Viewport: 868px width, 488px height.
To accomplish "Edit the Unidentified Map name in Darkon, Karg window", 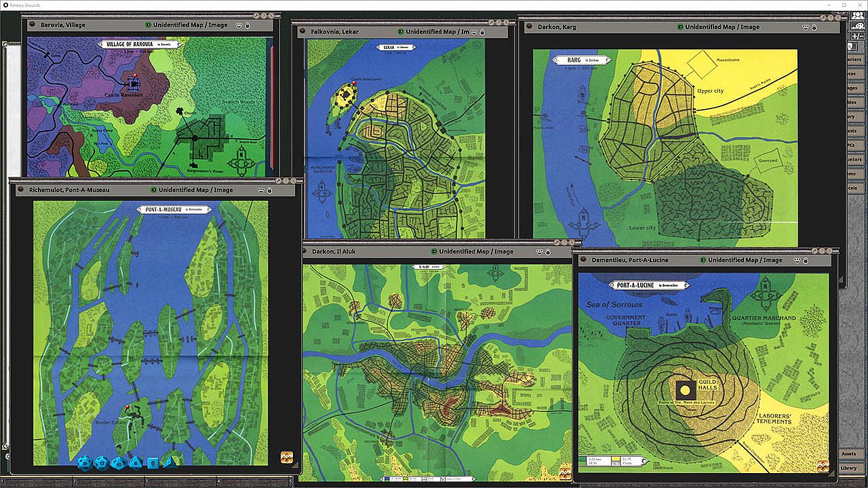I will [722, 27].
